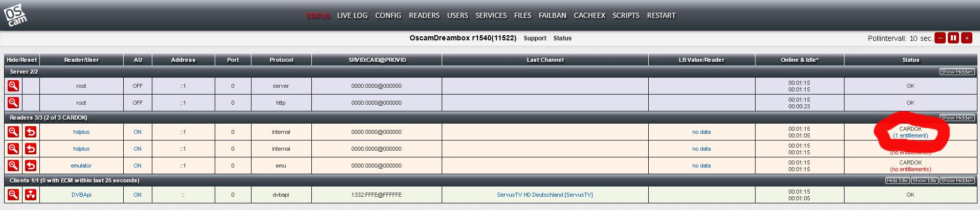Hide the DVBApi client row
The width and height of the screenshot is (980, 210).
tap(13, 195)
